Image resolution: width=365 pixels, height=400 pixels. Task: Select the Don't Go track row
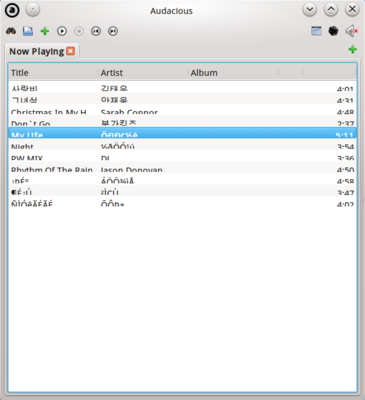point(182,122)
